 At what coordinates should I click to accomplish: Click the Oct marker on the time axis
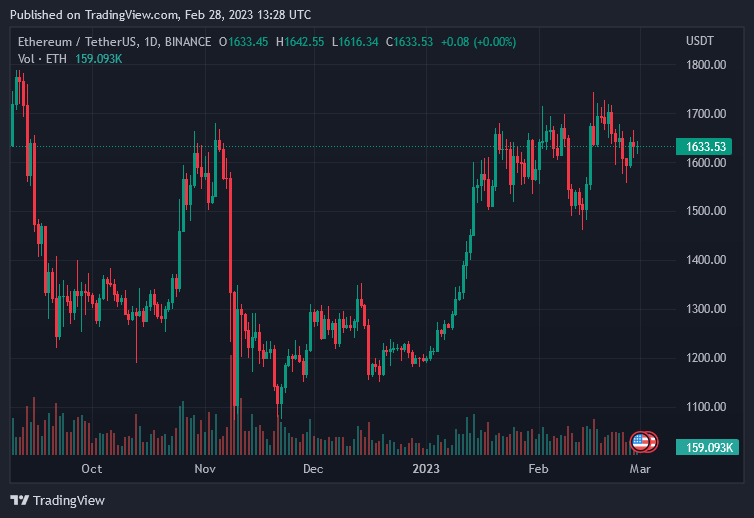click(91, 468)
